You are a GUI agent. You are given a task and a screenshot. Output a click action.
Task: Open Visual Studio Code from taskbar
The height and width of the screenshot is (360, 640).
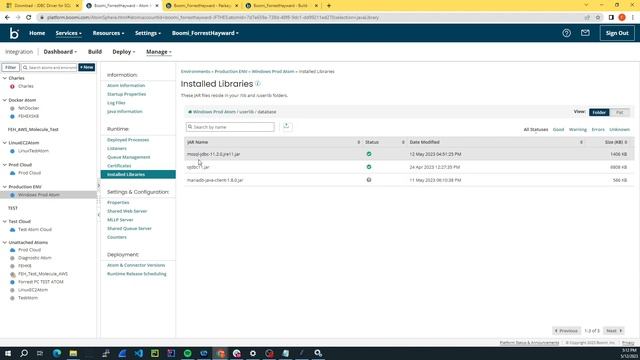139,353
